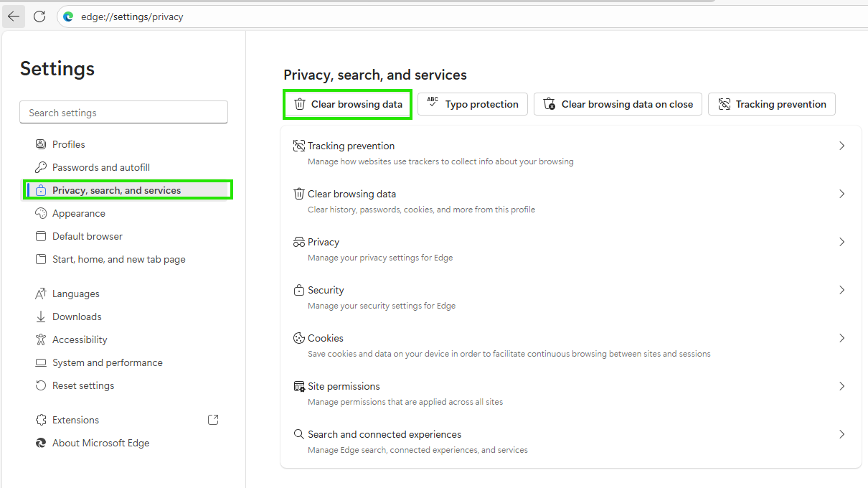Click the top Tracking prevention button label
This screenshot has width=868, height=488.
pyautogui.click(x=781, y=104)
